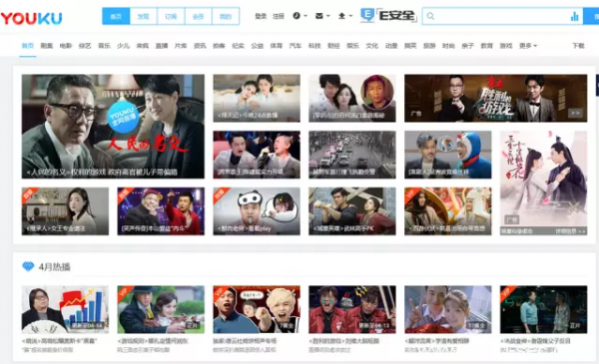Open the ranking bar-chart icon in search

tap(575, 16)
